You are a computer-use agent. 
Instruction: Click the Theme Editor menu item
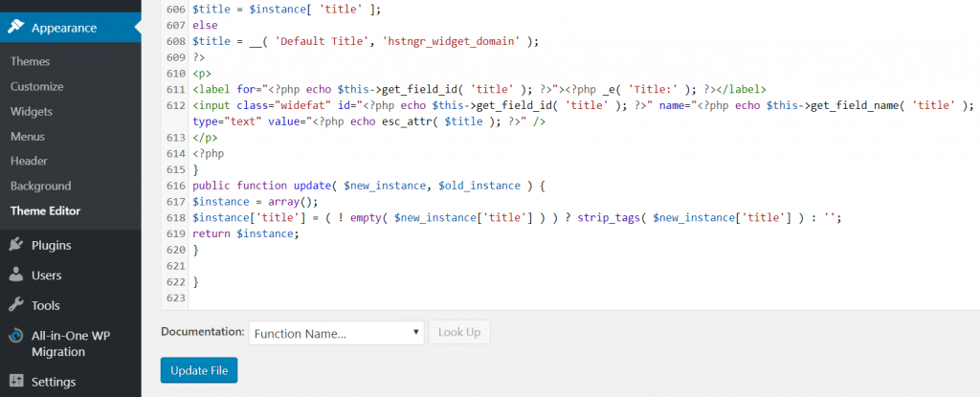pos(46,210)
